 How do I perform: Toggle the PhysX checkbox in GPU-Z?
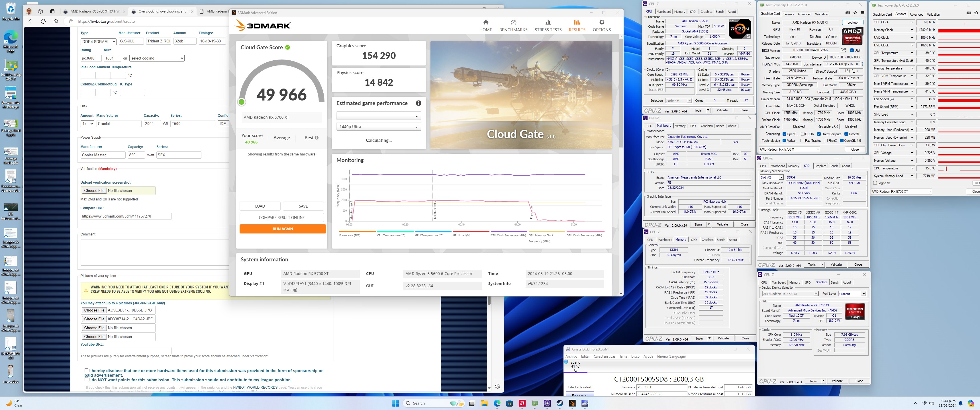coord(826,140)
